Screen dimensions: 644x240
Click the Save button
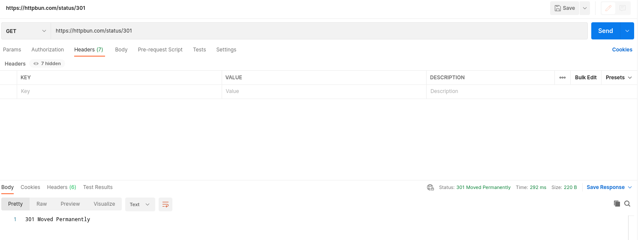point(565,8)
